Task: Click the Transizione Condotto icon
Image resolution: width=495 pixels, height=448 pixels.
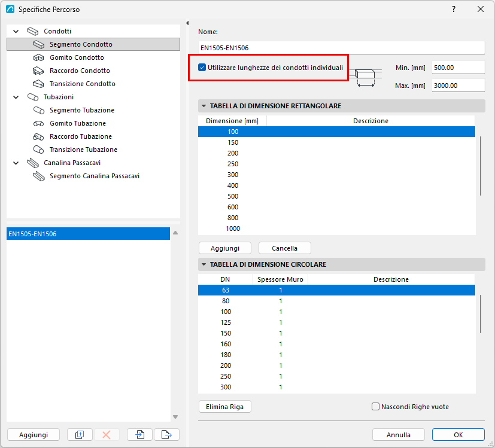Action: (38, 84)
